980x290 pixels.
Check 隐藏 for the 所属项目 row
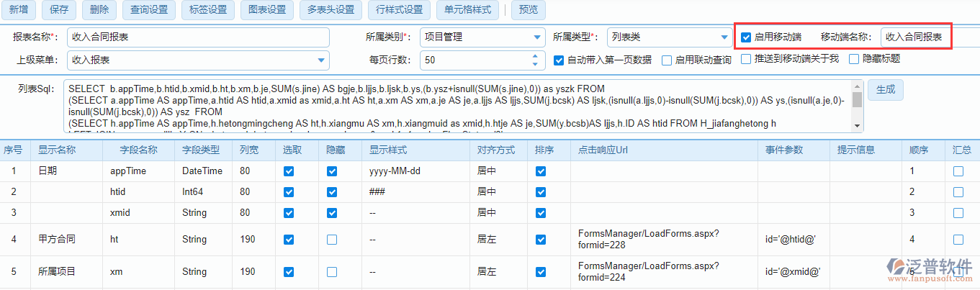[x=332, y=272]
